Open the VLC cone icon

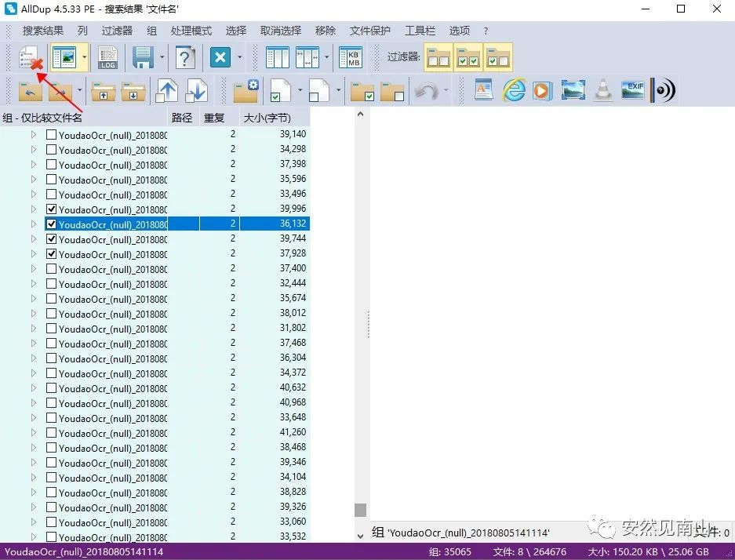tap(602, 90)
